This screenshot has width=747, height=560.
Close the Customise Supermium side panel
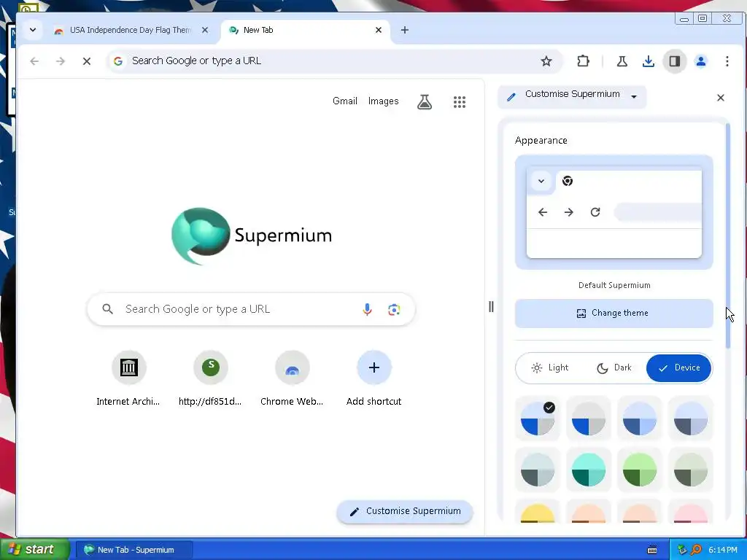click(x=720, y=98)
